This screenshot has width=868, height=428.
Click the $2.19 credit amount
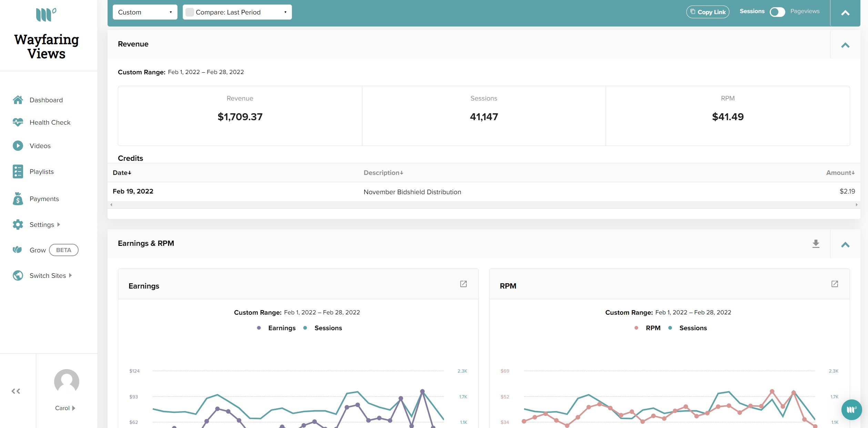pyautogui.click(x=847, y=191)
